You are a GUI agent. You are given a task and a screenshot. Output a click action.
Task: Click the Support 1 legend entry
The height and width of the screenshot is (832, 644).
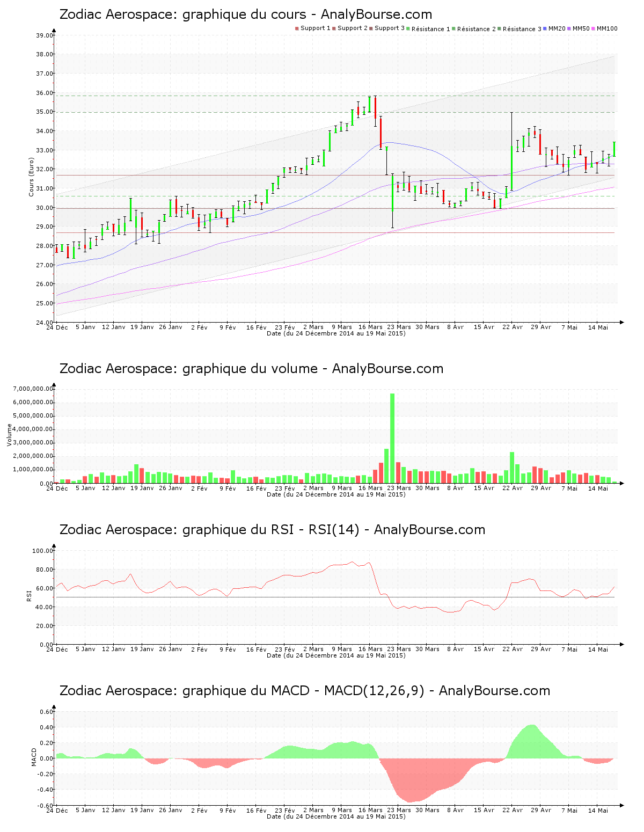point(313,28)
